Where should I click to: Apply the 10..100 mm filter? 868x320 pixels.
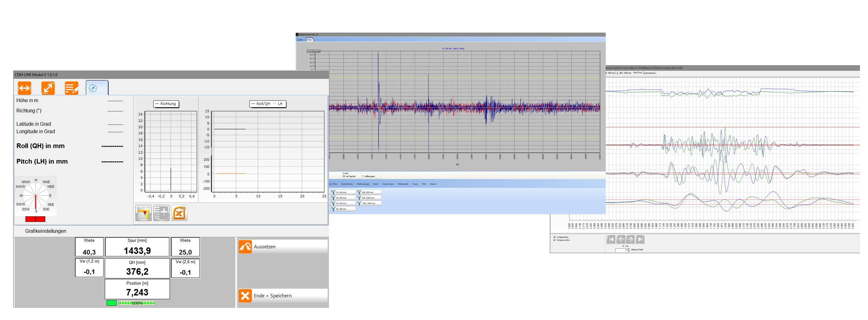tap(343, 192)
